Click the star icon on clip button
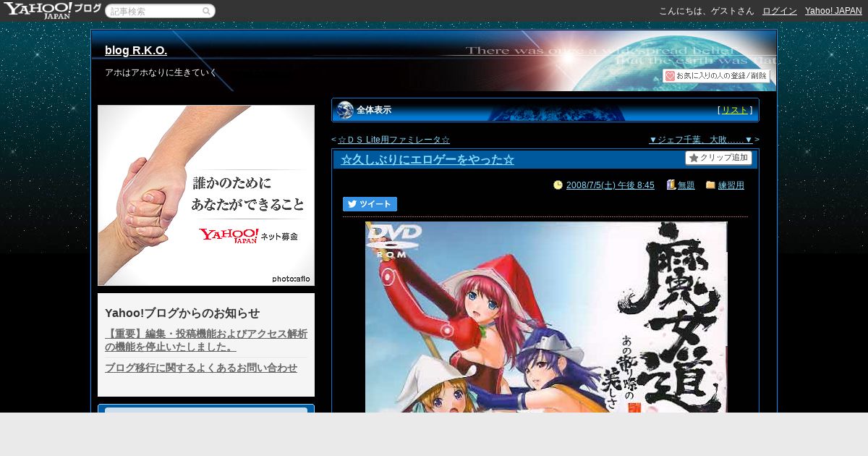 694,158
